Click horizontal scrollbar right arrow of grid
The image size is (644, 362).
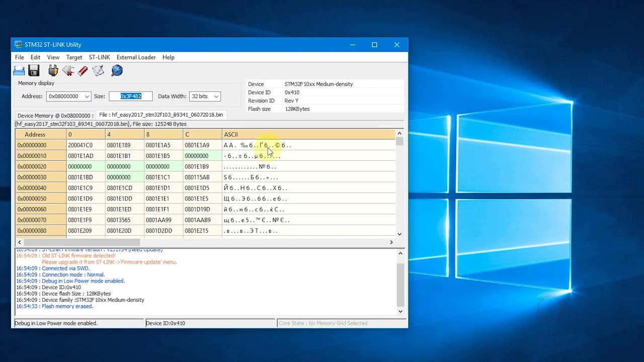coord(391,242)
